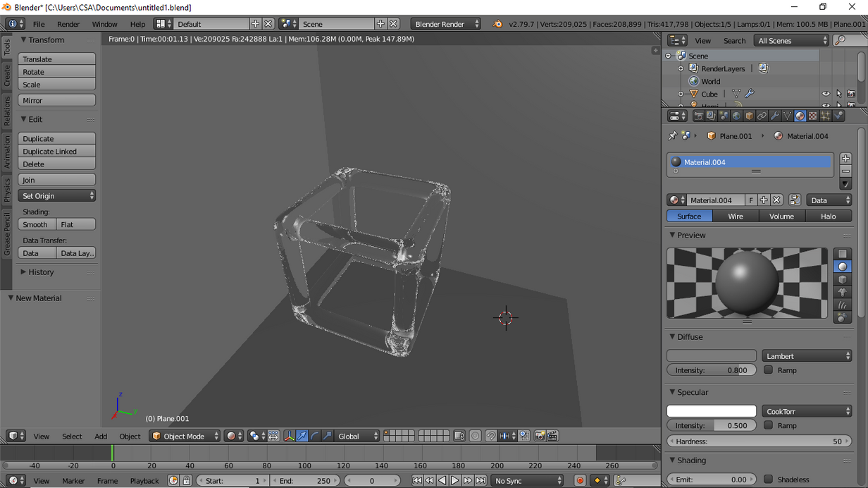Open the Texture properties tab checker icon
Screen dimensions: 868x488
(812, 116)
